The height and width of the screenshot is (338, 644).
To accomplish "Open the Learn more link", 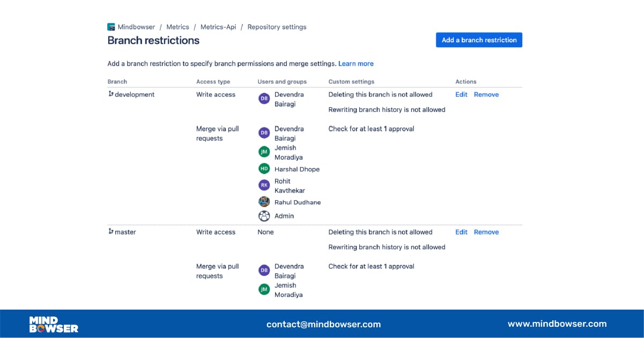I will tap(356, 64).
